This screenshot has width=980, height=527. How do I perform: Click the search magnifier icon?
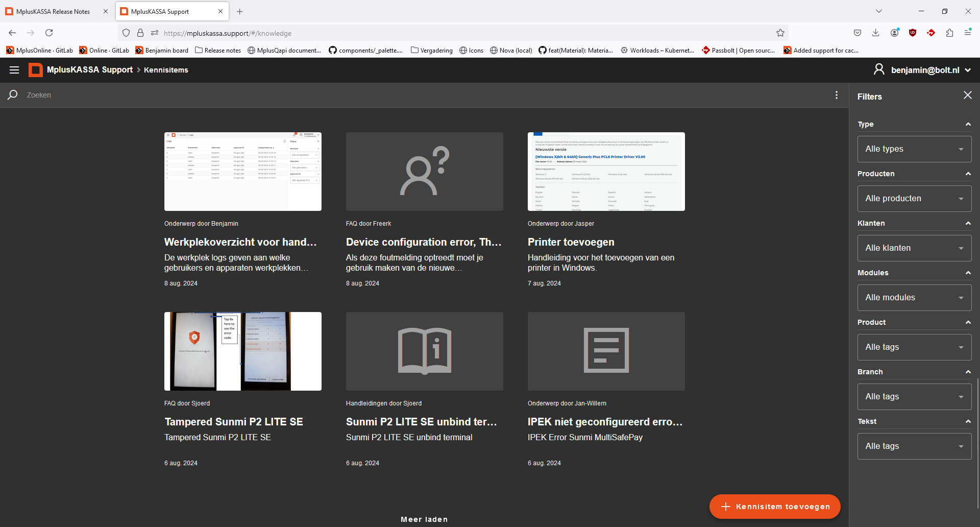tap(13, 95)
